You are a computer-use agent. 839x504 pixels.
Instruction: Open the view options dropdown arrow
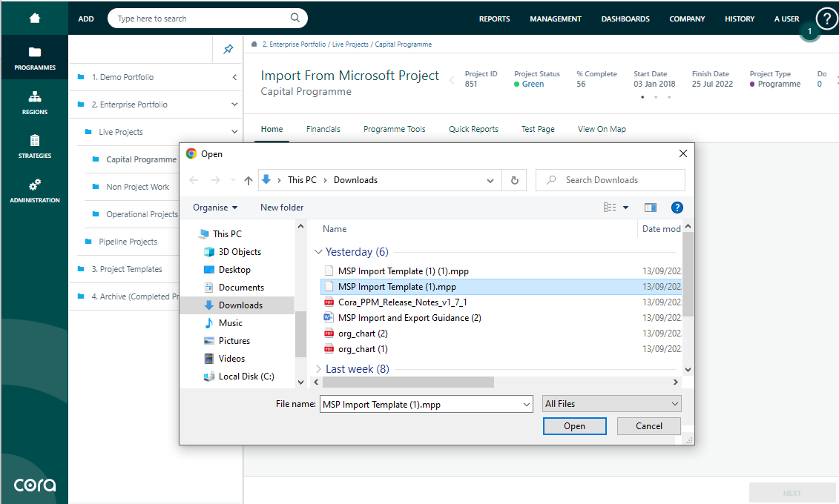tap(625, 208)
